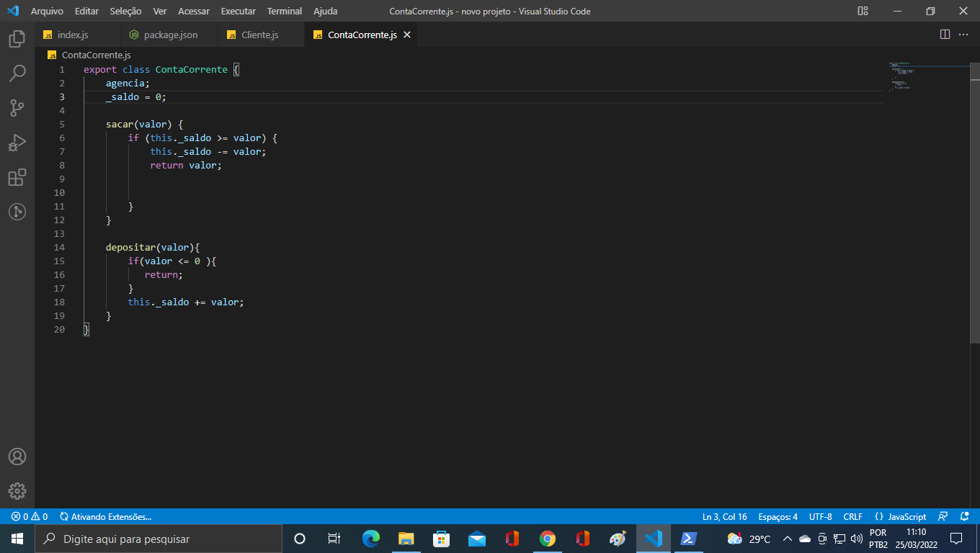
Task: Change file encoding UTF-8
Action: (x=820, y=516)
